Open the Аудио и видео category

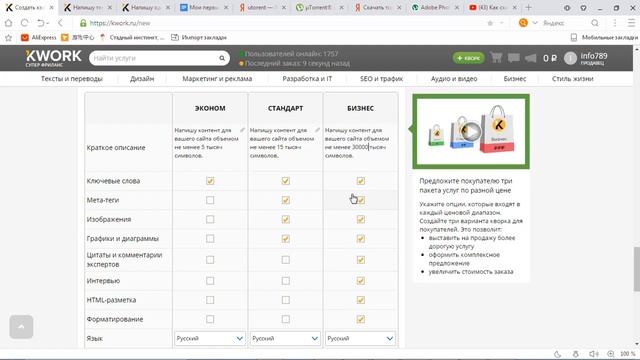pyautogui.click(x=454, y=79)
